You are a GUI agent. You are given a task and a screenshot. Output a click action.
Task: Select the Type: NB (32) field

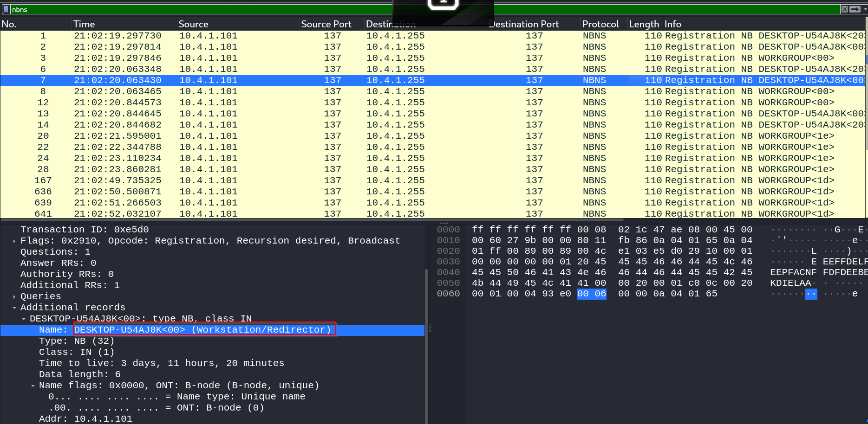(77, 341)
